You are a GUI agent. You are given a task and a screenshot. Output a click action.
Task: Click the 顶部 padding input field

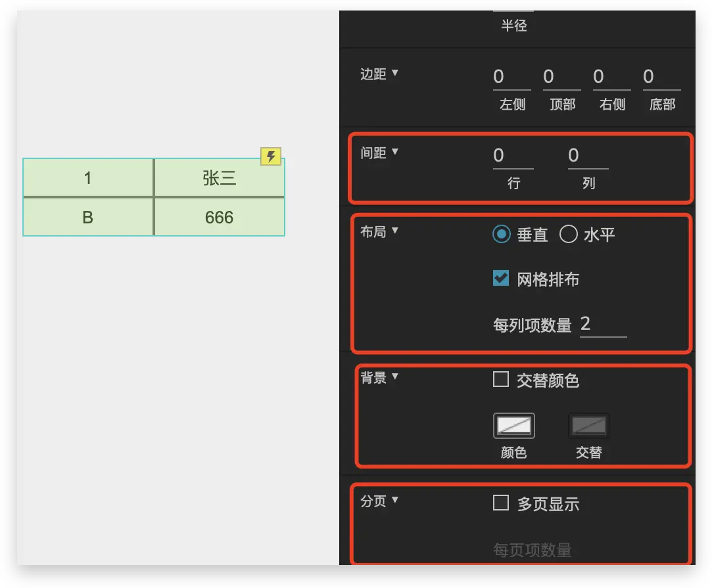(x=561, y=78)
